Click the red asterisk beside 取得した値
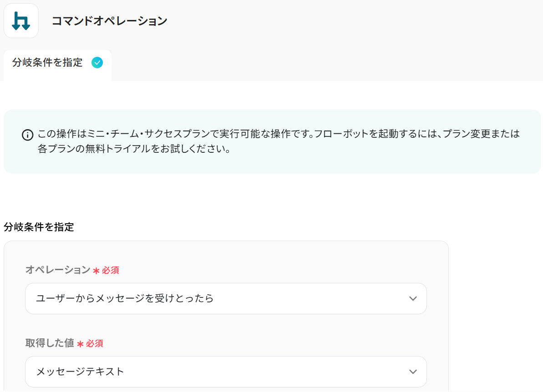Image resolution: width=543 pixels, height=392 pixels. tap(80, 344)
